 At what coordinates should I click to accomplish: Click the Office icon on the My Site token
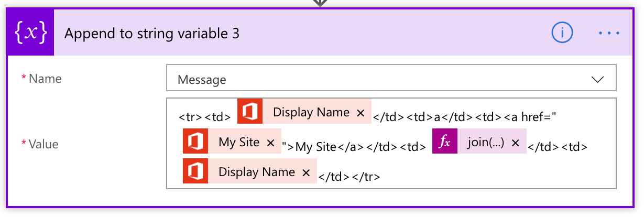(x=195, y=142)
